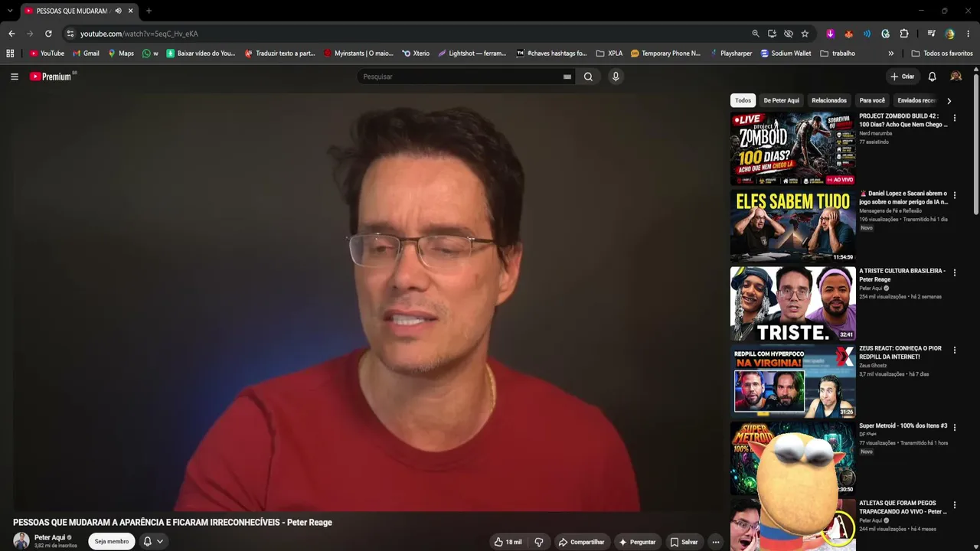This screenshot has height=551, width=980.
Task: Open the Sodium Wallet bookmark
Action: 786,54
